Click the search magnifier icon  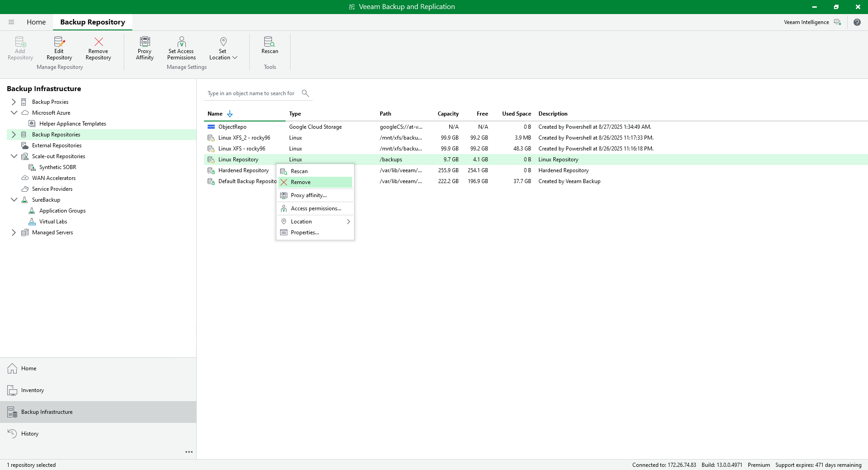(x=305, y=93)
